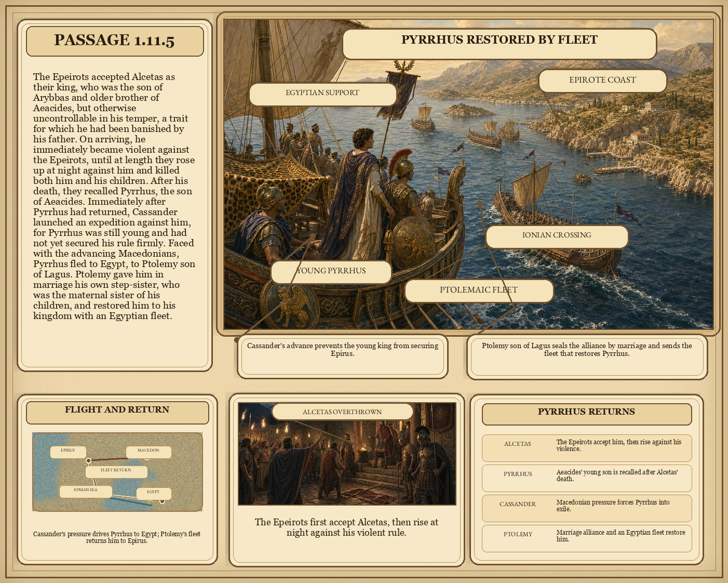Click the Flight and Return map
The height and width of the screenshot is (583, 728).
tap(117, 472)
